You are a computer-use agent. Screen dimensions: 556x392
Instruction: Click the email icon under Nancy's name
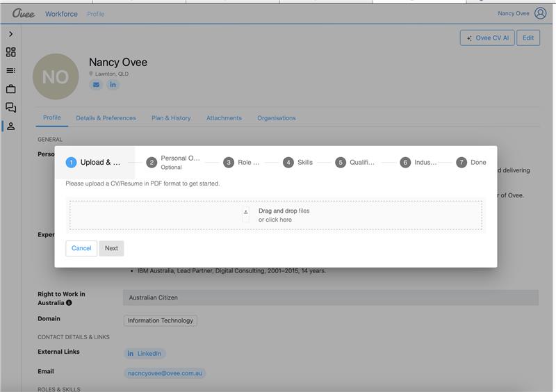point(96,85)
